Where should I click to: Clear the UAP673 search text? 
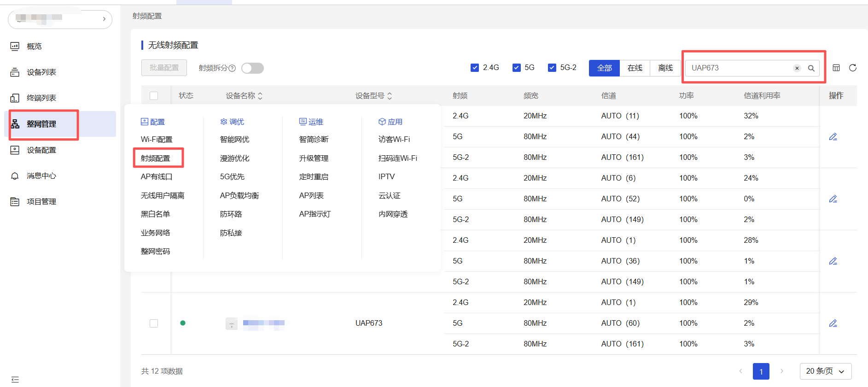point(797,68)
